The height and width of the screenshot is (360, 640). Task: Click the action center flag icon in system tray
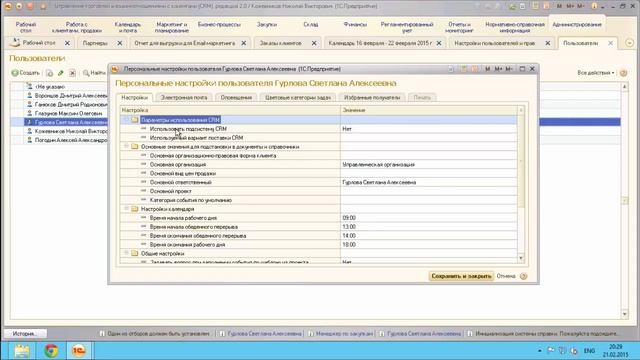551,350
